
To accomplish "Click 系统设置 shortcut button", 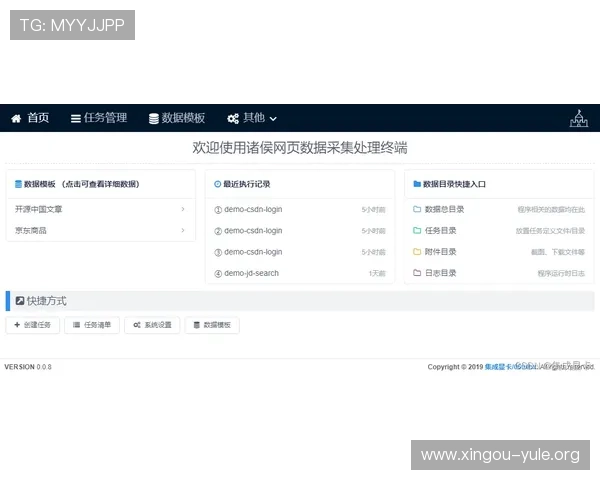I will click(152, 325).
